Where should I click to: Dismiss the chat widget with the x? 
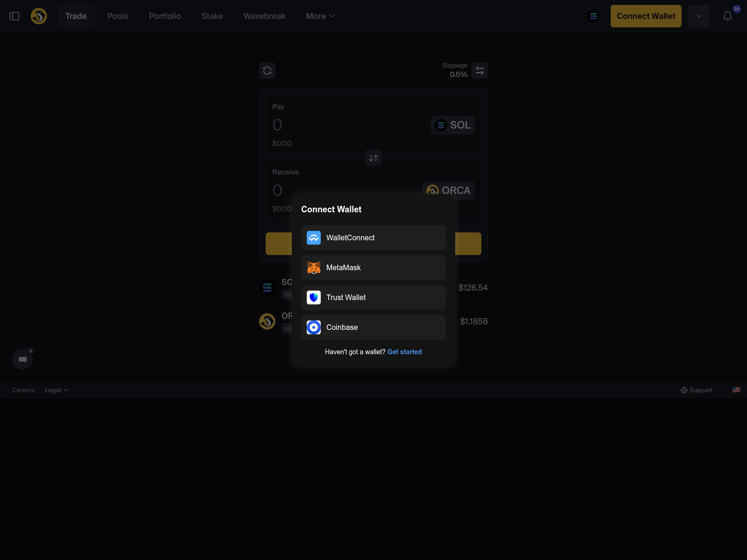point(31,351)
